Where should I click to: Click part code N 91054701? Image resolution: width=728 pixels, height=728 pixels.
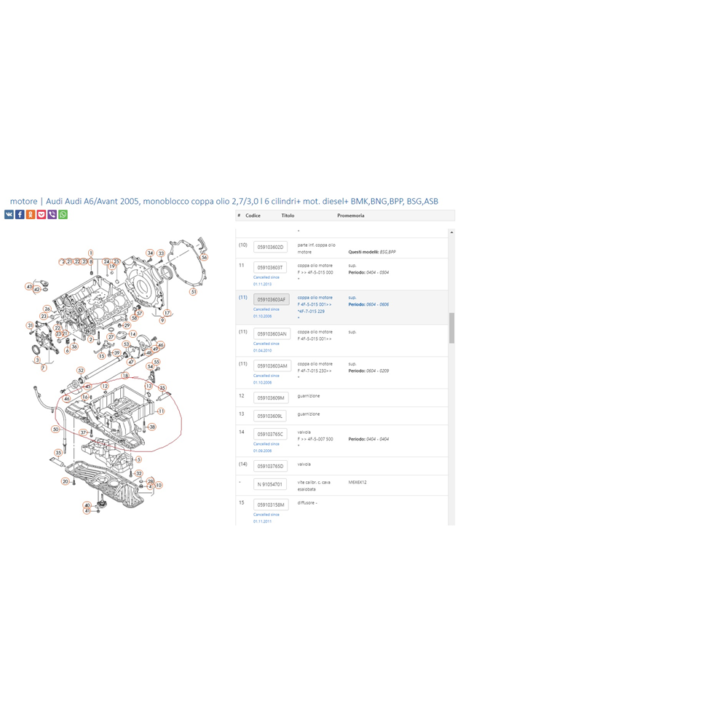(271, 484)
